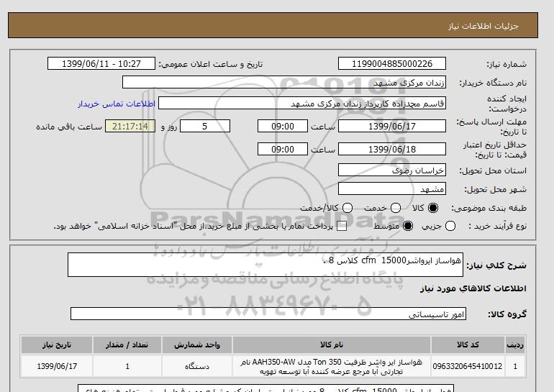Click the 09:00 time field beside 1399/06/18
This screenshot has height=392, width=554.
tap(283, 149)
